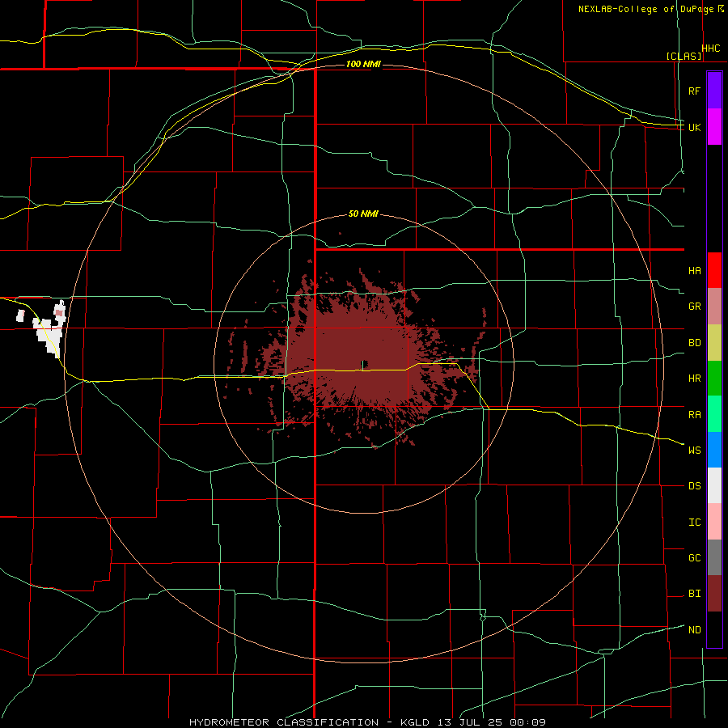This screenshot has height=728, width=728.
Task: Click the HHC product label
Action: click(x=711, y=49)
